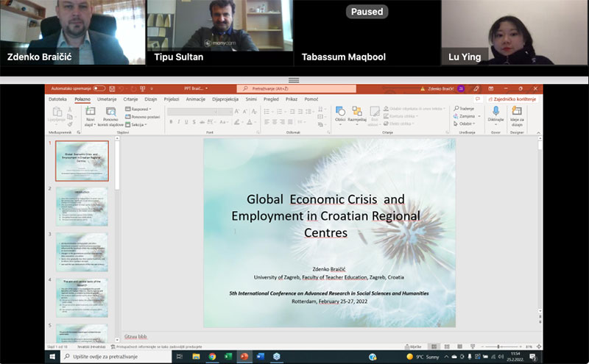Toggle Bilješke notes pane in status bar
Viewport: 589px width, 364px height.
pos(414,346)
